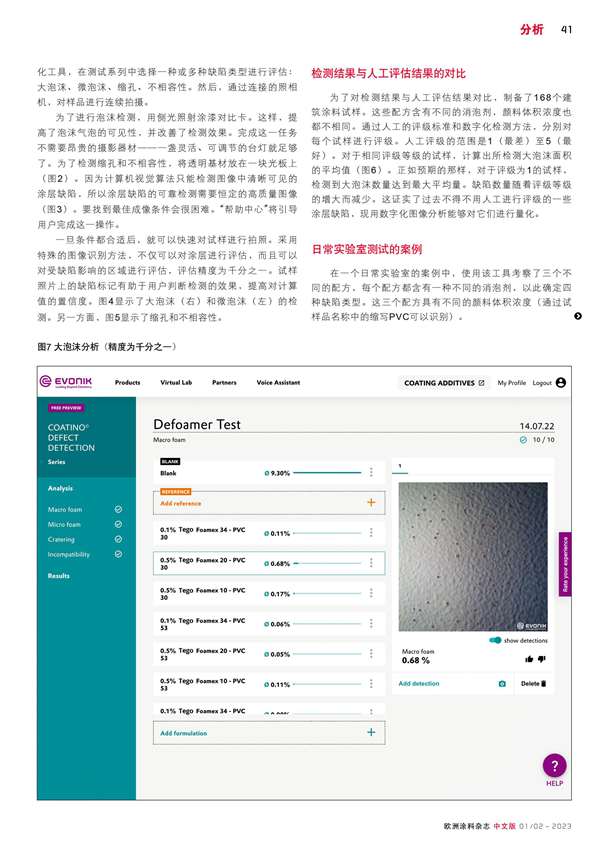Click the thumbs up rating icon
The image size is (600, 849).
click(x=529, y=659)
